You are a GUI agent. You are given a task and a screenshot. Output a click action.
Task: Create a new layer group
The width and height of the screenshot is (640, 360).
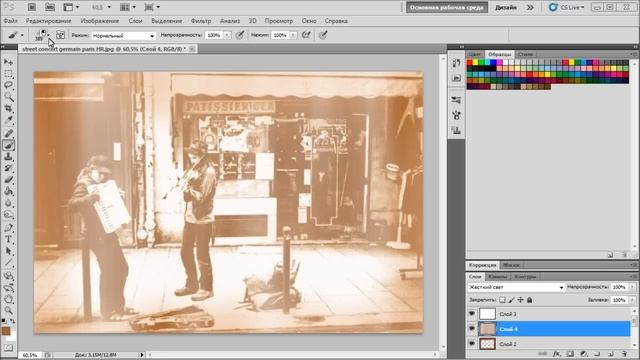pos(597,354)
